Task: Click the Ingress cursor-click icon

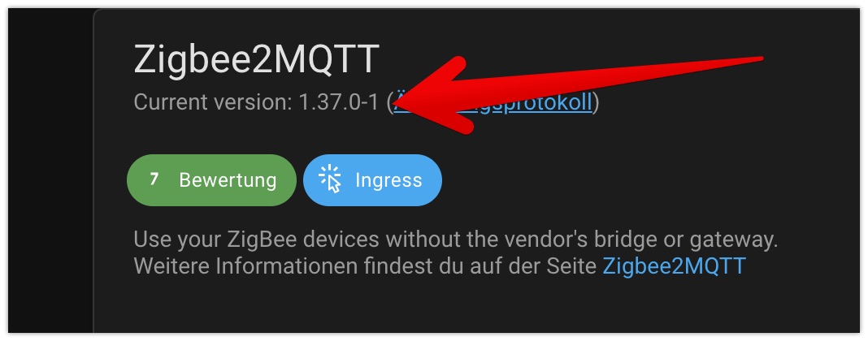Action: pyautogui.click(x=330, y=179)
